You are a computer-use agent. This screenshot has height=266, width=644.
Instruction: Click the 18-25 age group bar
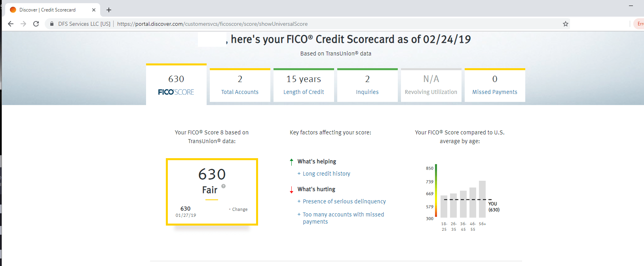click(444, 207)
